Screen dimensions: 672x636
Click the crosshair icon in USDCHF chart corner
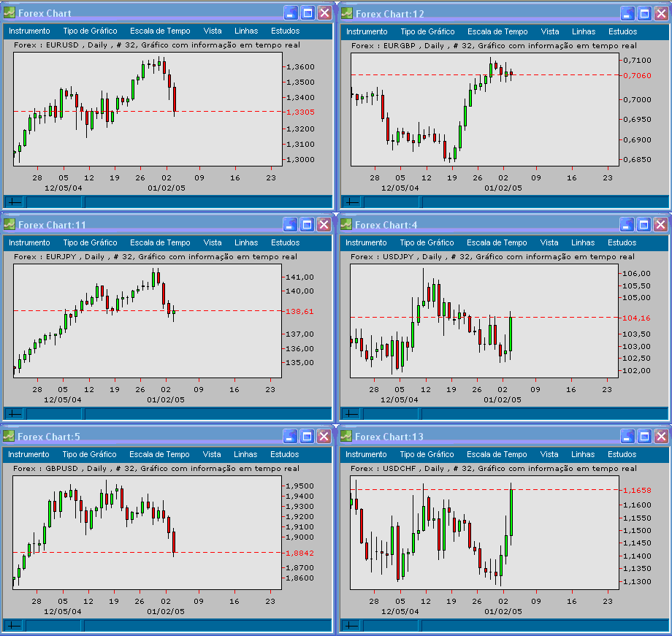(351, 625)
